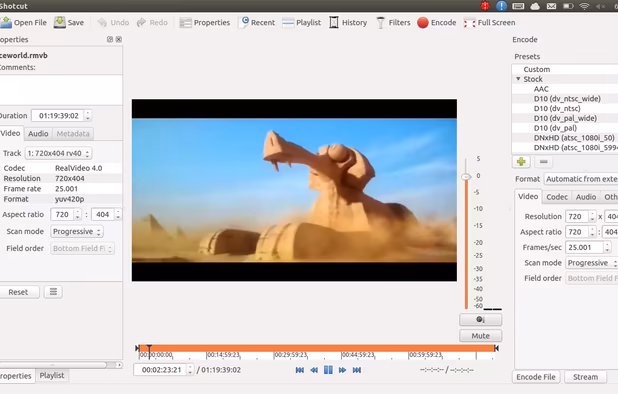Image resolution: width=618 pixels, height=394 pixels.
Task: Switch to the Audio tab in Properties
Action: pos(38,134)
